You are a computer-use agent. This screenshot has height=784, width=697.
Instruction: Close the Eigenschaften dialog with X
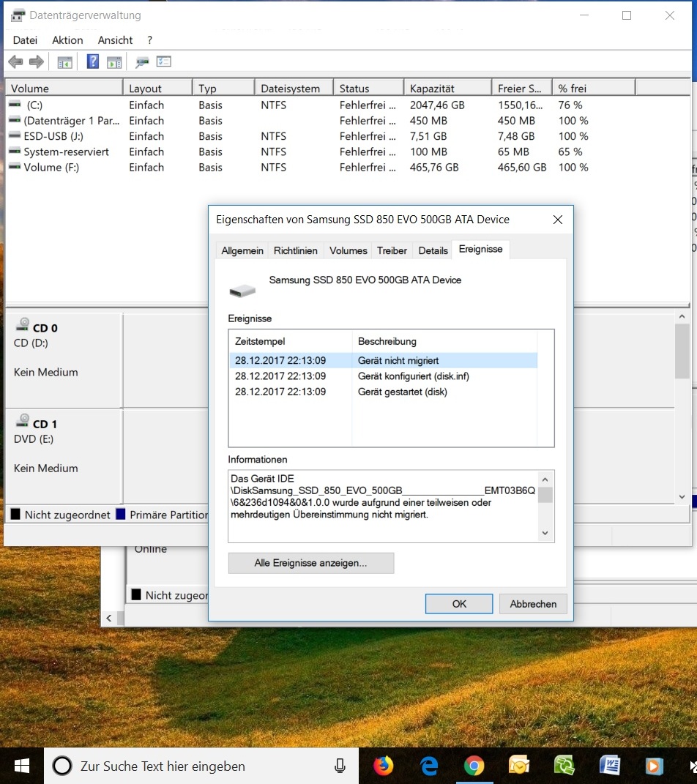point(558,220)
